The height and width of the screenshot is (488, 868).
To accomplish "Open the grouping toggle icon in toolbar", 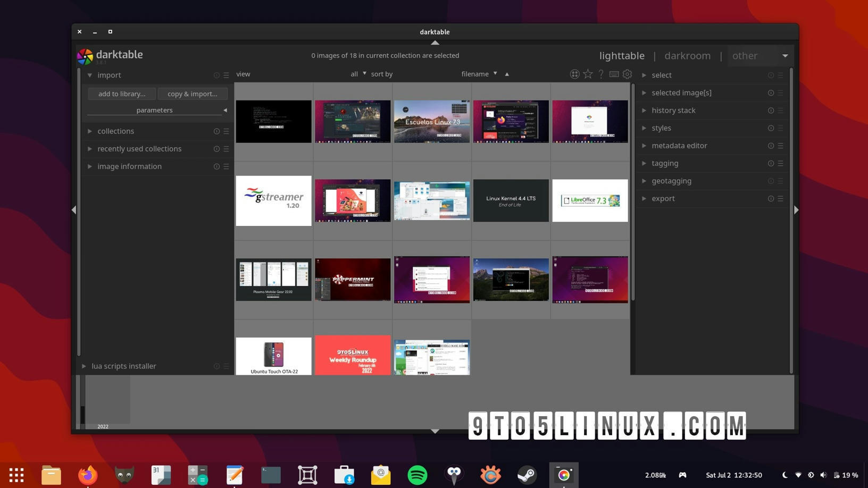I will tap(574, 74).
